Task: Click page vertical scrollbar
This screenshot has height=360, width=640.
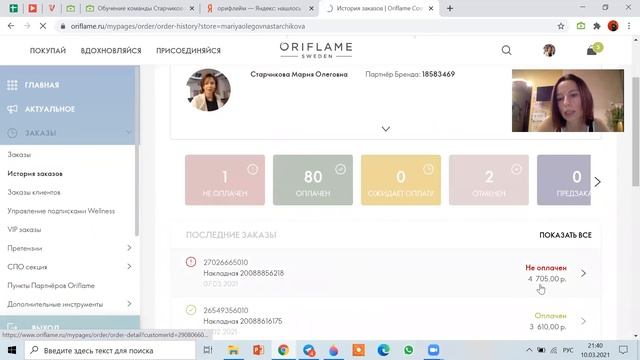Action: (x=636, y=131)
